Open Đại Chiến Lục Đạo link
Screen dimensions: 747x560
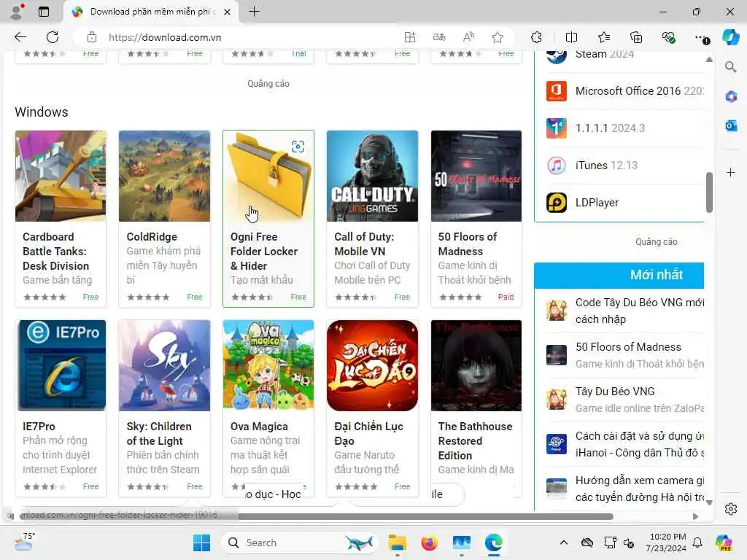(x=368, y=433)
